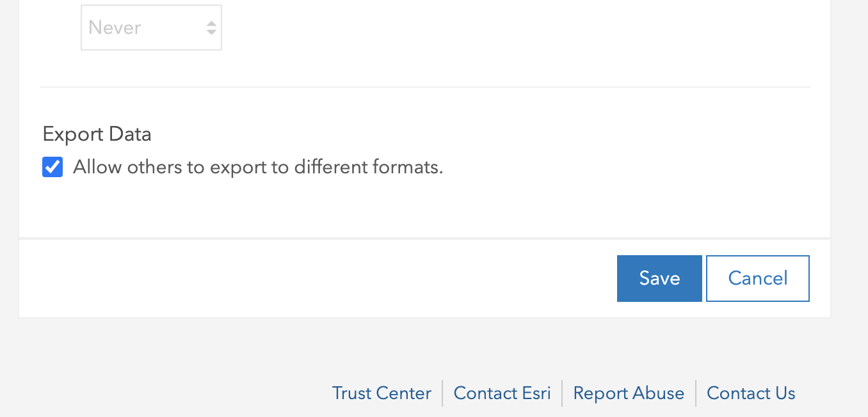Click the up arrow in the Never dropdown
Image resolution: width=868 pixels, height=417 pixels.
(x=211, y=24)
